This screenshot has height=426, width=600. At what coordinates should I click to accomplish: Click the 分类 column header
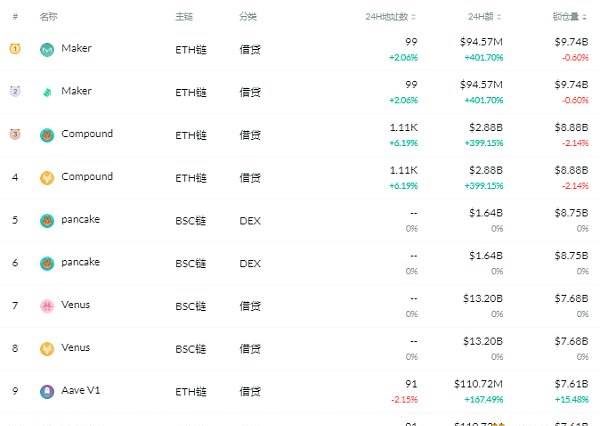[x=248, y=17]
